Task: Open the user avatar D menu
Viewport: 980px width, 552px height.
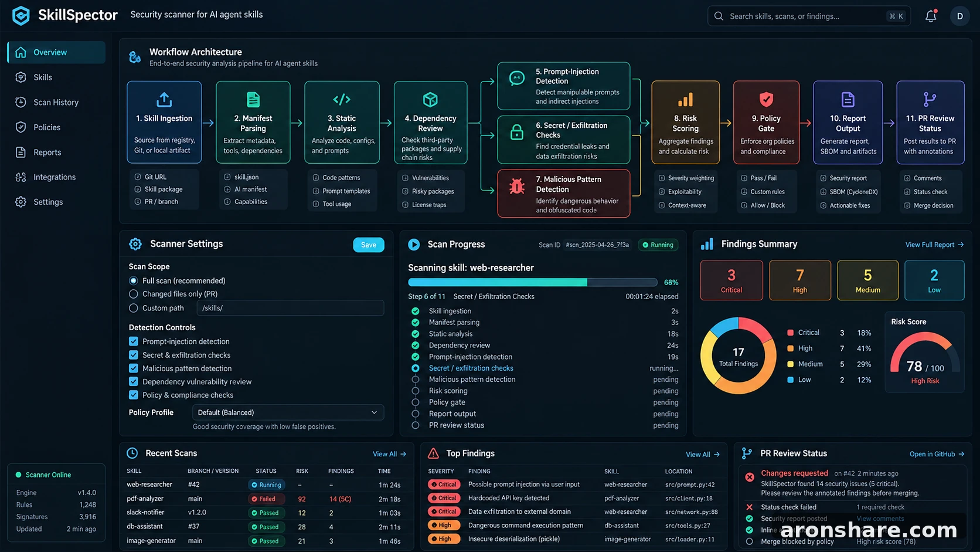Action: click(x=959, y=16)
